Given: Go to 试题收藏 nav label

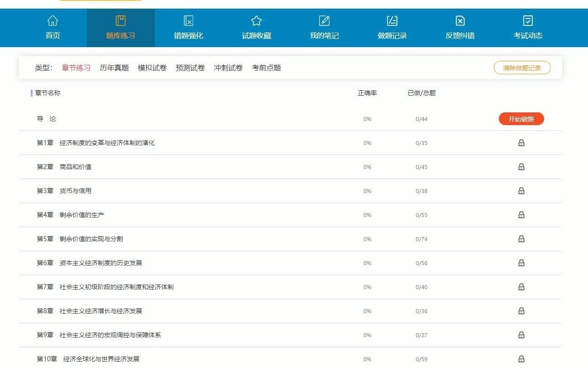Looking at the screenshot, I should 257,36.
